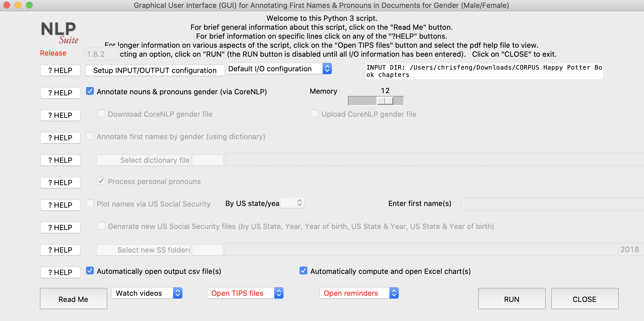The width and height of the screenshot is (644, 321).
Task: Open the Default I/O configuration dropdown
Action: 279,69
